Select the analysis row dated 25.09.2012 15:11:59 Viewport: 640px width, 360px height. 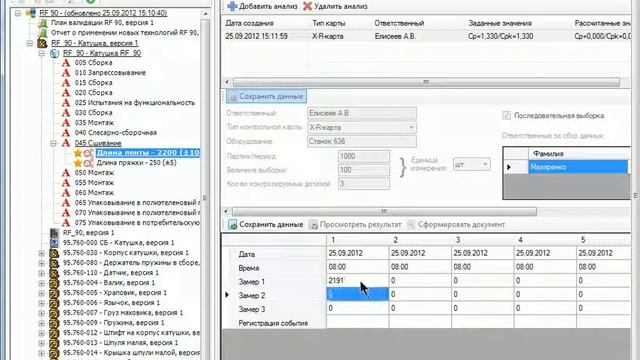(426, 36)
